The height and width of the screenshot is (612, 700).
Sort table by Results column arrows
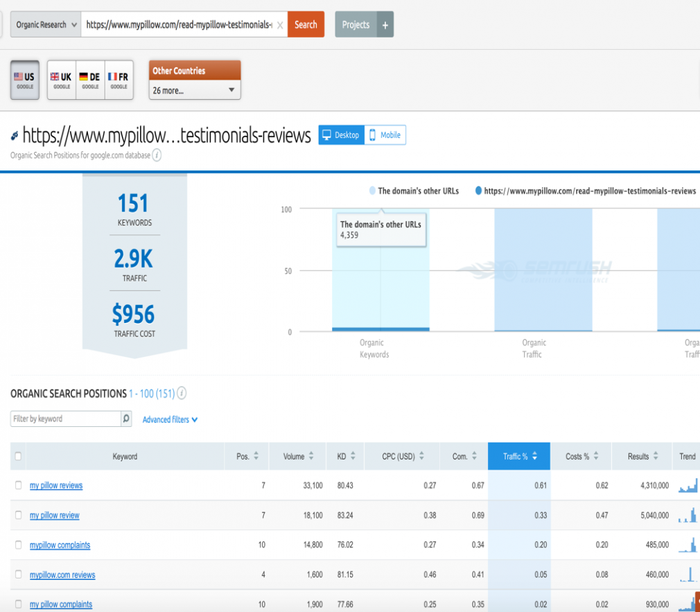tap(656, 456)
